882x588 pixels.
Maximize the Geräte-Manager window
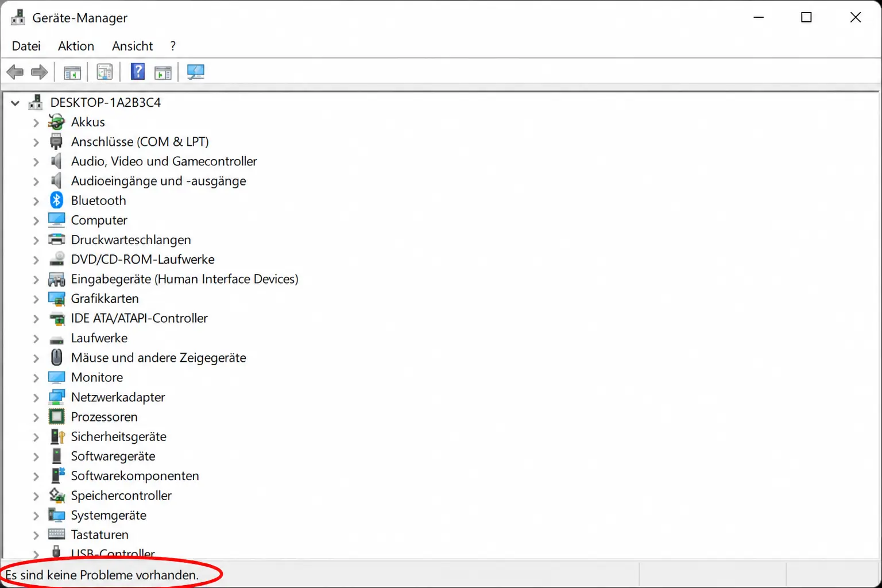tap(806, 17)
